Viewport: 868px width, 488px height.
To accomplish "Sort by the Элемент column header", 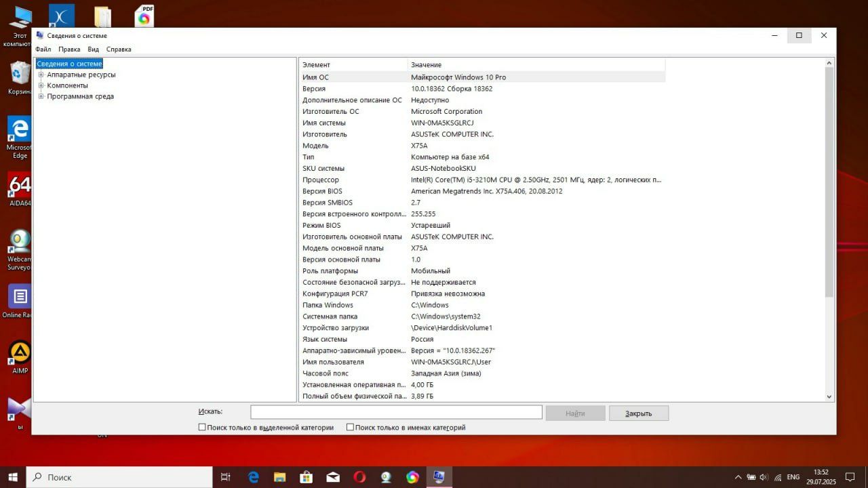I will point(353,64).
